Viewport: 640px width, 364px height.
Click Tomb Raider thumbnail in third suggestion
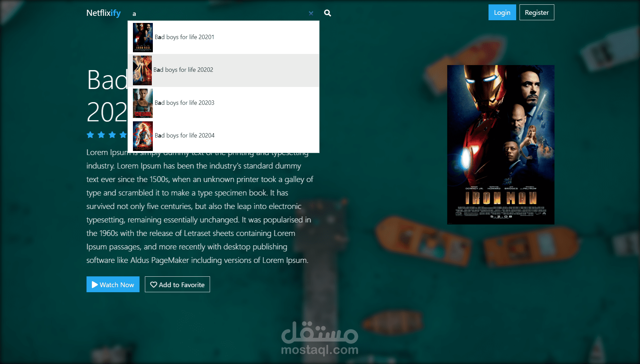point(143,103)
